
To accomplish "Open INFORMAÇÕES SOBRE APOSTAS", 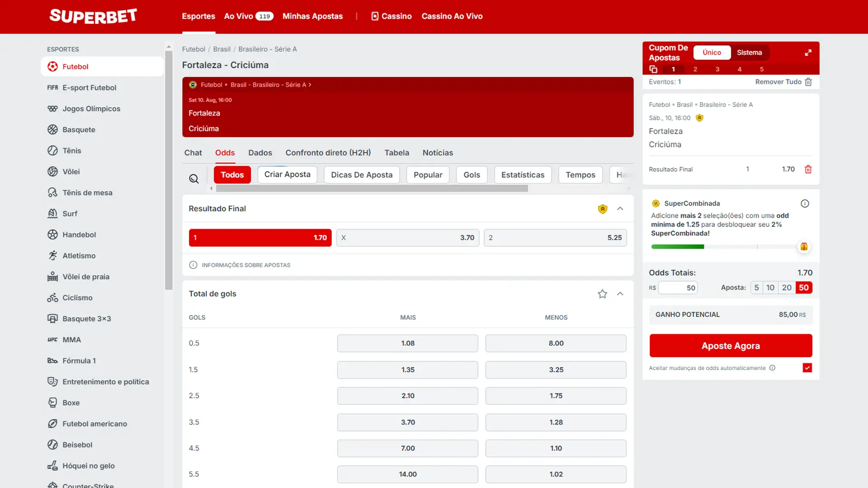I will click(240, 265).
